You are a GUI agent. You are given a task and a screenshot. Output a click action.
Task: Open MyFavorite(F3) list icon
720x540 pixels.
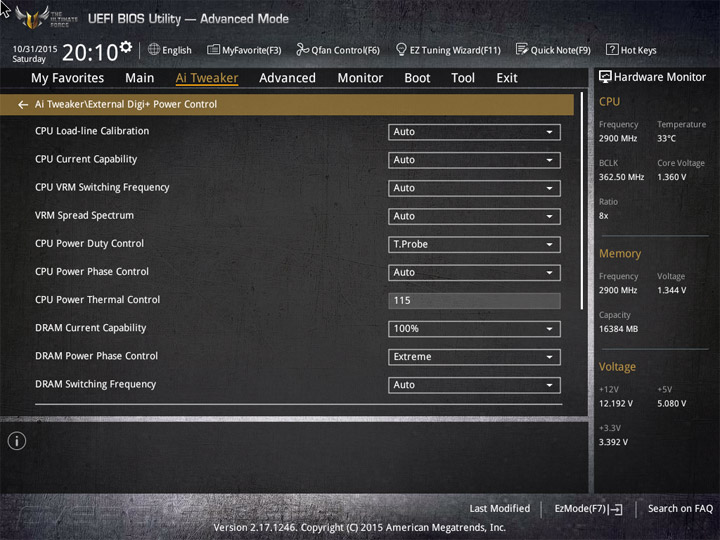(x=214, y=49)
